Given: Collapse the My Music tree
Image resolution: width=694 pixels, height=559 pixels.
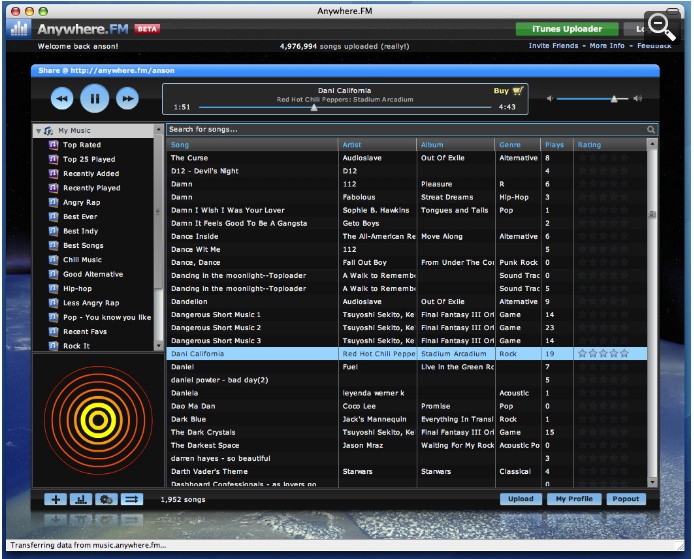Looking at the screenshot, I should click(39, 131).
